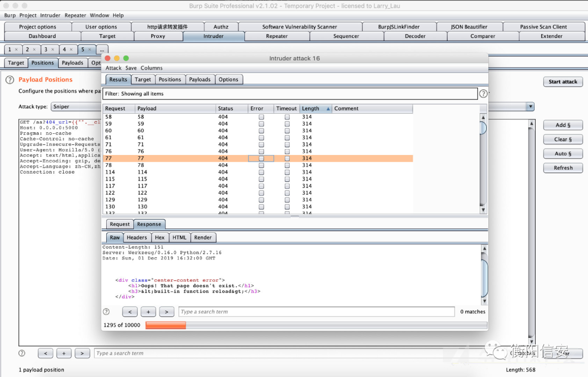Click dropdown arrow at attack type right end
The height and width of the screenshot is (377, 588).
[530, 107]
